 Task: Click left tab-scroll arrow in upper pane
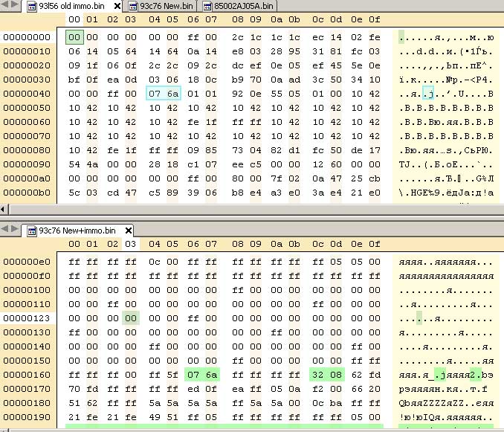point(4,7)
